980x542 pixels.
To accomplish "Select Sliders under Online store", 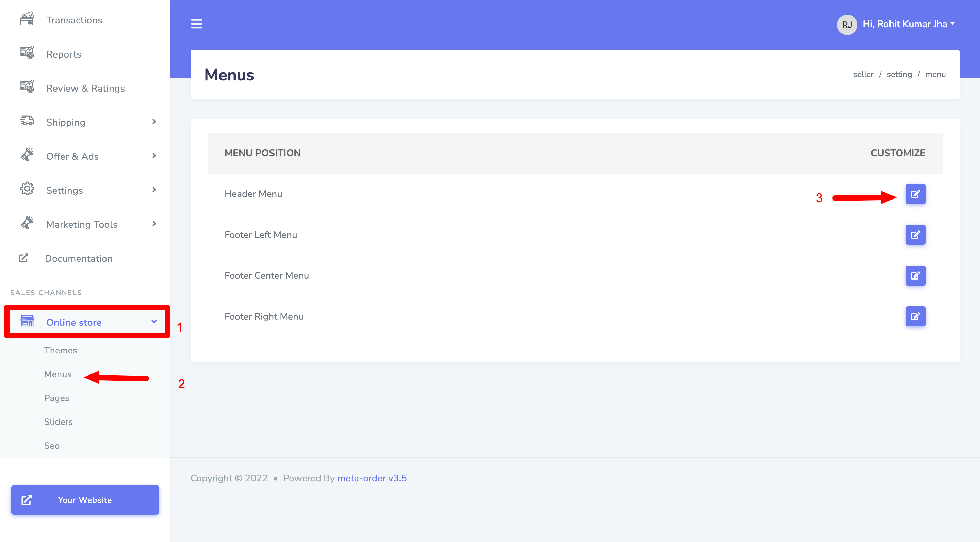I will (58, 422).
